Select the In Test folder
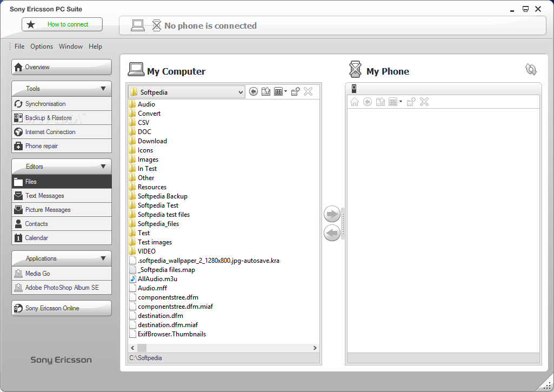Image resolution: width=554 pixels, height=392 pixels. click(143, 169)
